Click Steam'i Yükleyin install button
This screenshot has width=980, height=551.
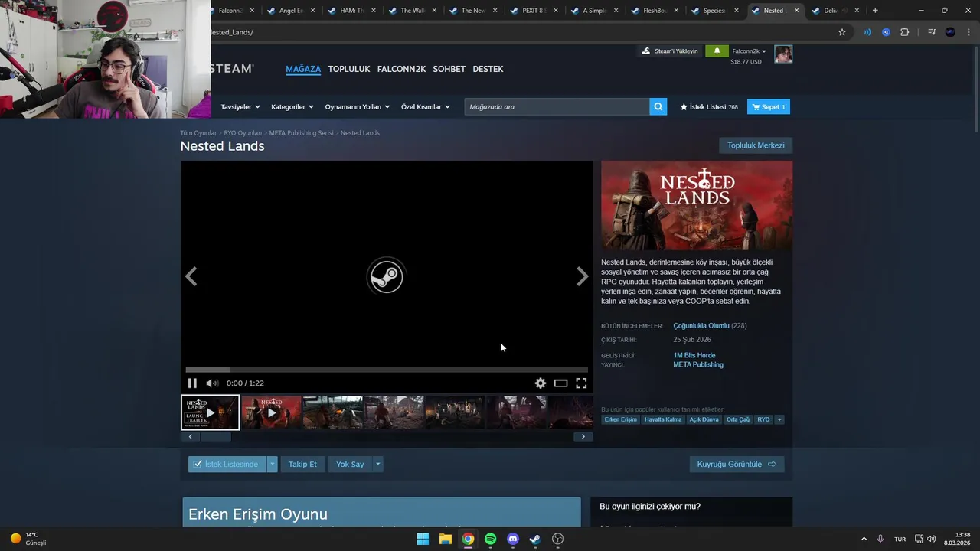click(670, 51)
